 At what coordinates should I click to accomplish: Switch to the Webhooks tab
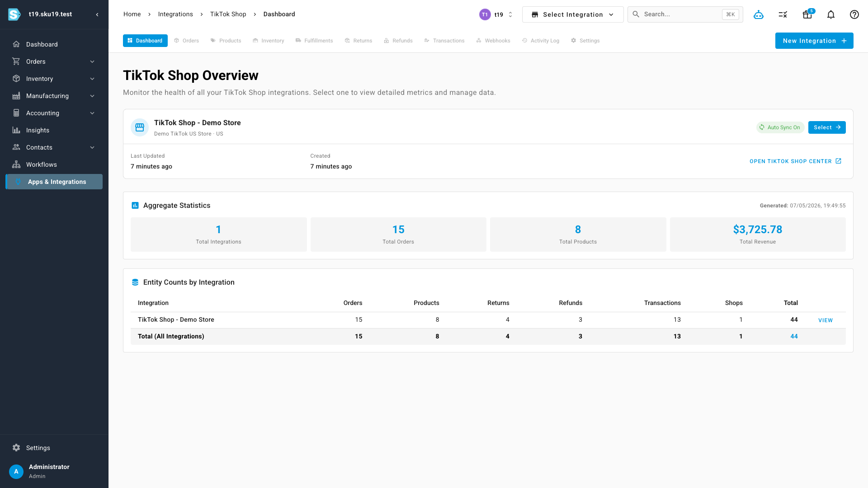[493, 41]
